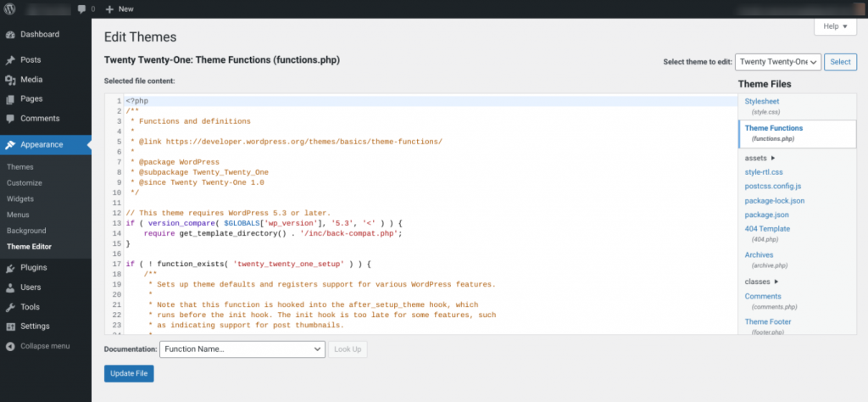
Task: Select the Plugins icon in sidebar
Action: [x=10, y=268]
